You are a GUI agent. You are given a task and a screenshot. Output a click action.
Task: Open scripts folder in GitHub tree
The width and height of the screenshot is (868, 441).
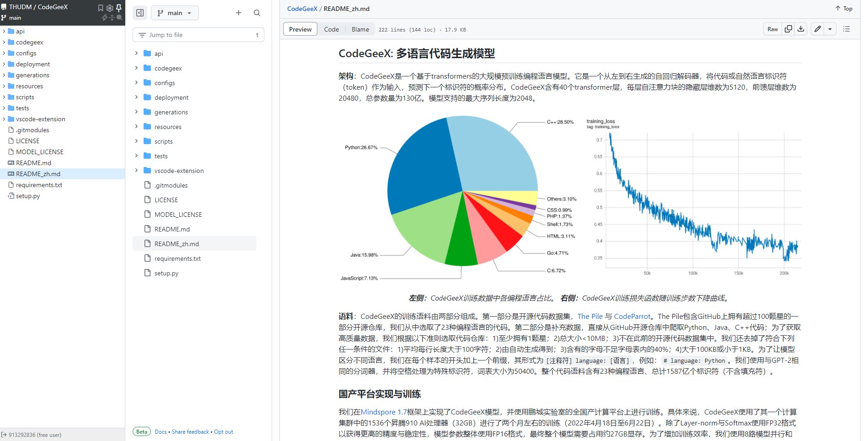[x=164, y=141]
